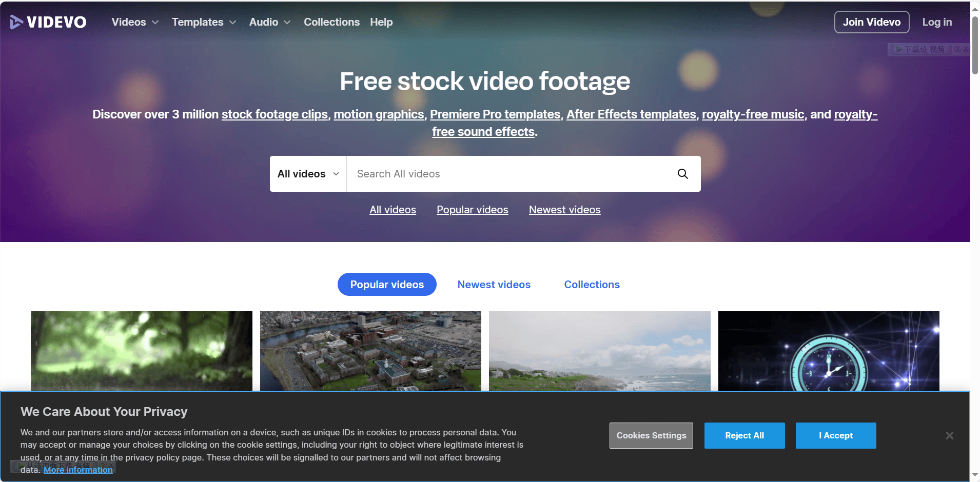Image resolution: width=980 pixels, height=482 pixels.
Task: Open the Audio dropdown menu
Action: (269, 22)
